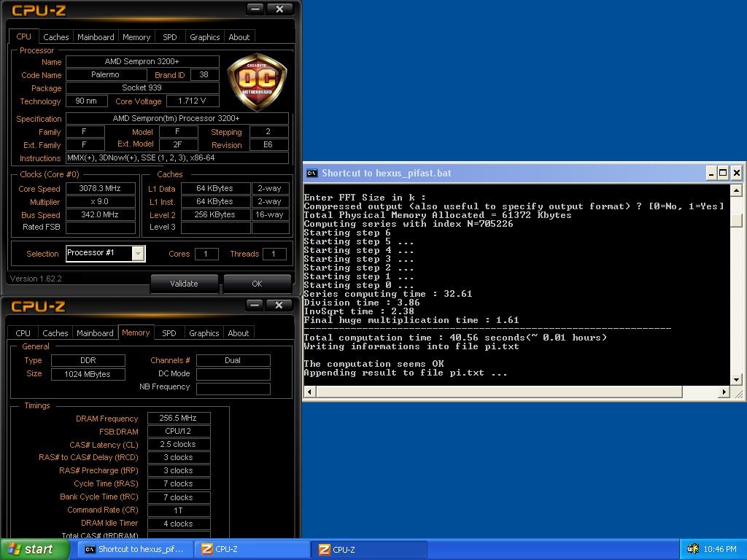Switch to Graphics tab in lower CPU-Z window
747x560 pixels.
(204, 333)
